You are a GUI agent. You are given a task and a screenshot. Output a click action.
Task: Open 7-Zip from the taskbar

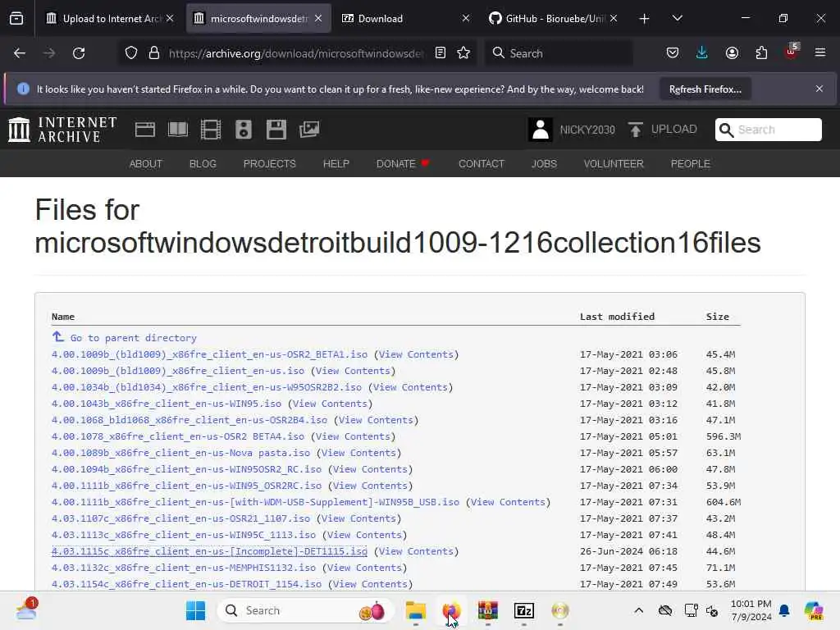[x=524, y=610]
